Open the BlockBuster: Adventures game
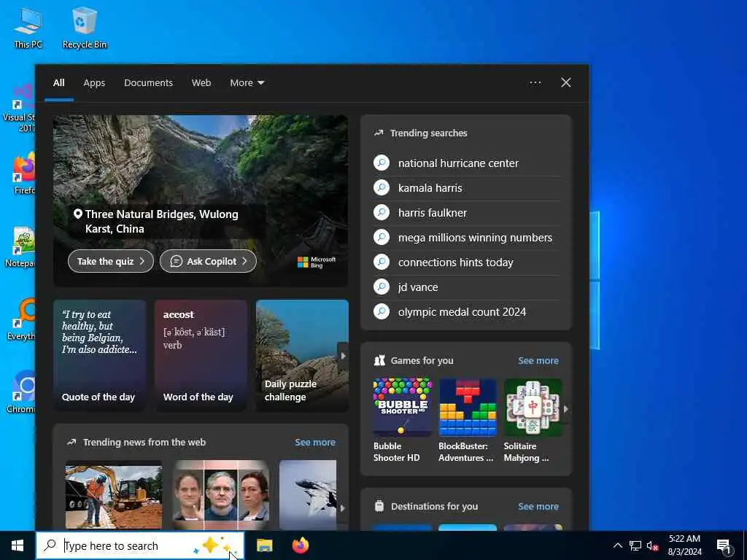This screenshot has height=560, width=747. pos(468,420)
